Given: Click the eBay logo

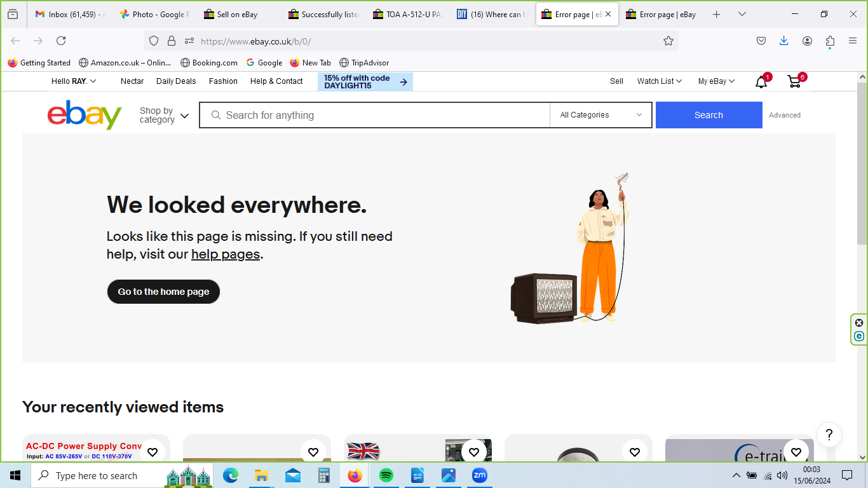Looking at the screenshot, I should (x=85, y=115).
